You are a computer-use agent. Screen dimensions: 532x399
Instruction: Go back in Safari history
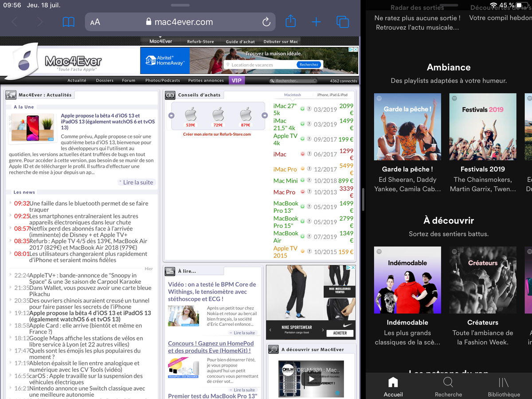(x=15, y=22)
